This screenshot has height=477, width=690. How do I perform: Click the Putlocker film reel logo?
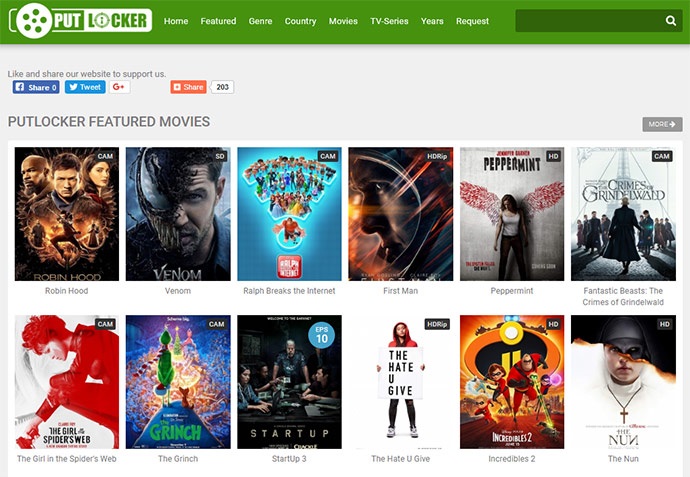click(81, 21)
